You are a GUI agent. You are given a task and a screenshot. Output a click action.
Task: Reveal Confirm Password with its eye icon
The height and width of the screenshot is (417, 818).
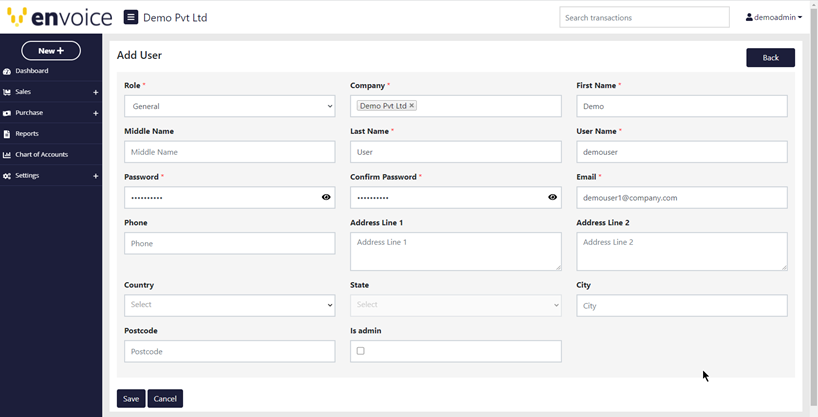552,198
